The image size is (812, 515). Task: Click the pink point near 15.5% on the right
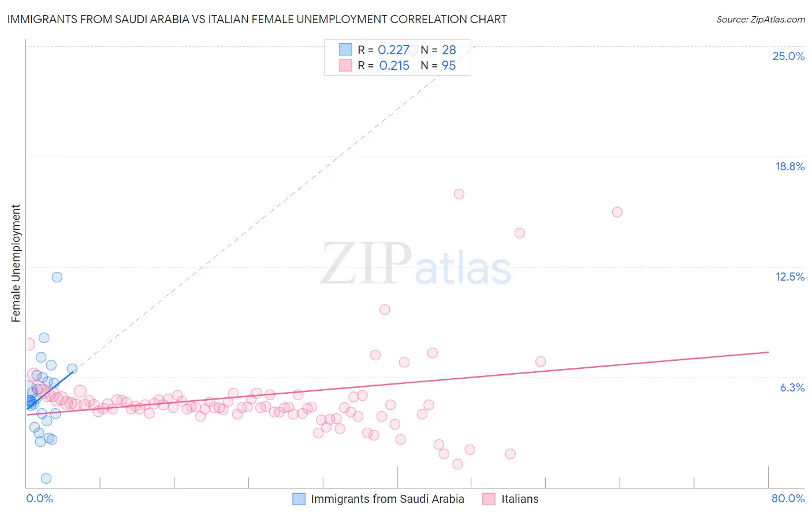tap(617, 212)
